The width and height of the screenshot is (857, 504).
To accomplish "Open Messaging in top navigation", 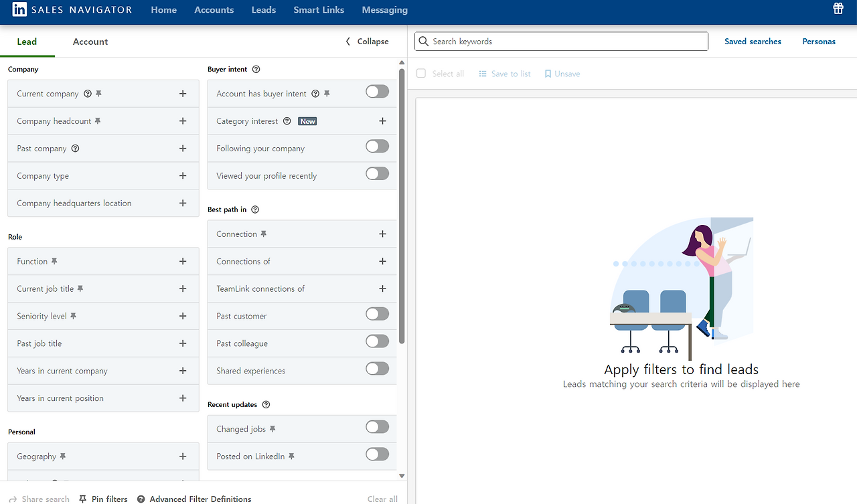I will tap(385, 10).
